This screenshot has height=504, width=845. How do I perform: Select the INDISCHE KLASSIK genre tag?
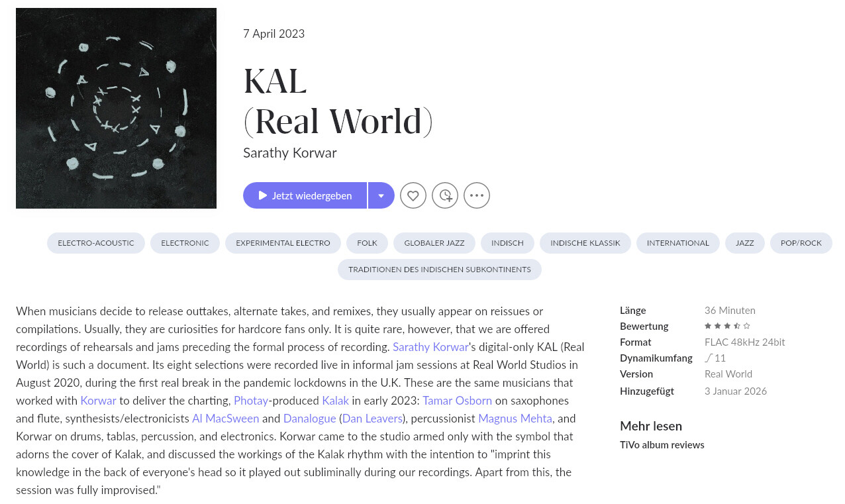tap(585, 243)
